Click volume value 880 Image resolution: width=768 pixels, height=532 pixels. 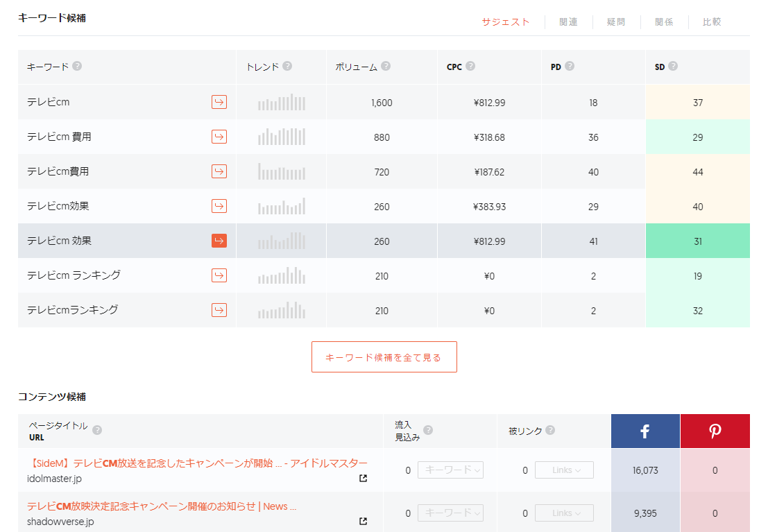[x=382, y=137]
